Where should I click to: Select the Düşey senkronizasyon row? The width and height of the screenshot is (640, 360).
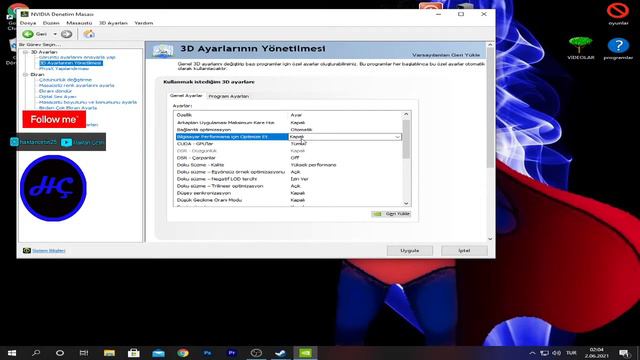(x=288, y=193)
